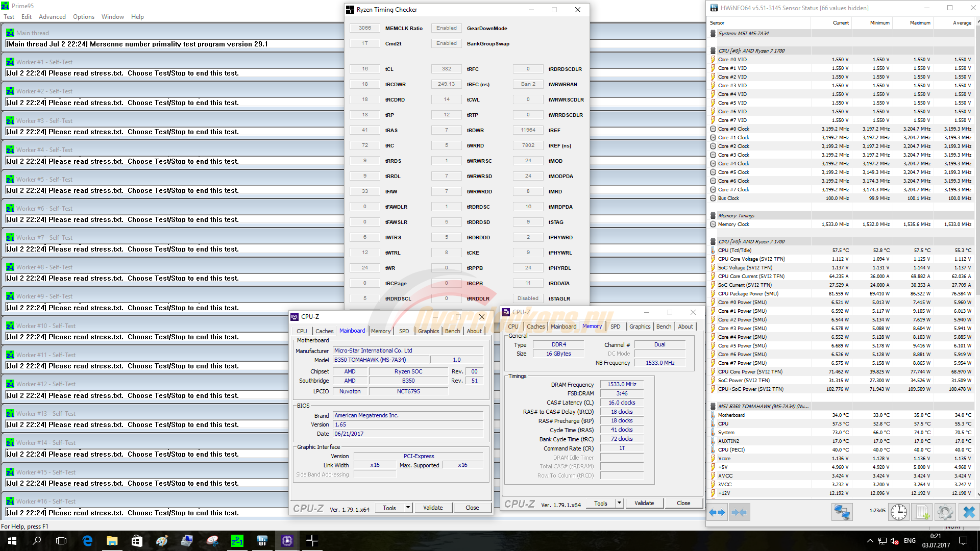Switch to SPD tab in Mainboard CPU-Z
Image resolution: width=980 pixels, height=551 pixels.
pyautogui.click(x=404, y=331)
